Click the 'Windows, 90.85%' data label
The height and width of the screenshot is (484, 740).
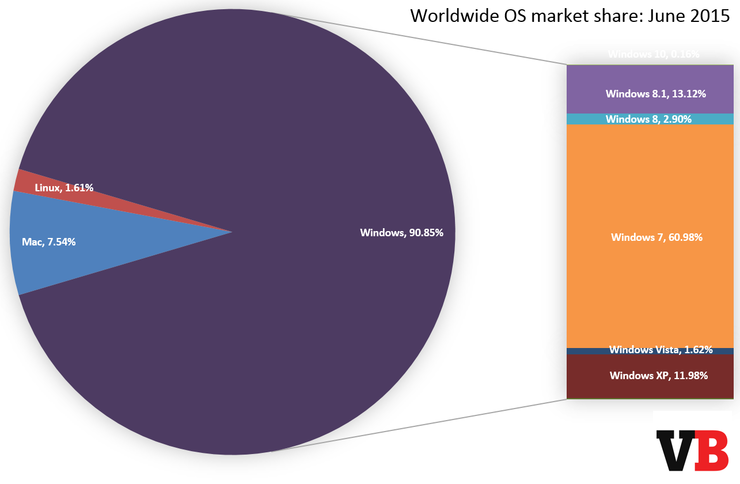tap(402, 233)
